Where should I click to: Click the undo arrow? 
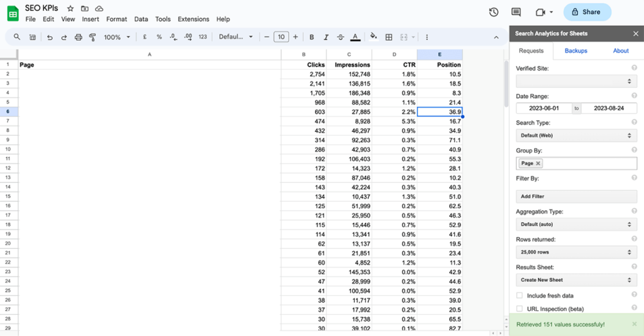coord(50,37)
